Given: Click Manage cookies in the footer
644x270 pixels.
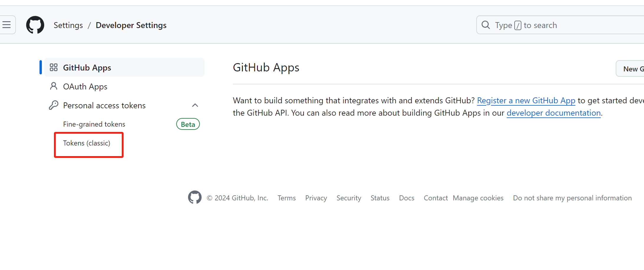Looking at the screenshot, I should click(x=478, y=198).
